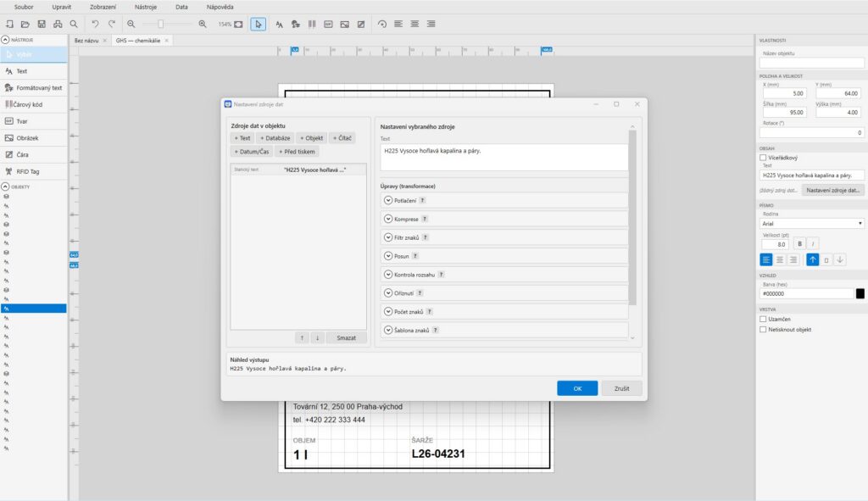868x501 pixels.
Task: Expand the Filtr znaků transformation
Action: coord(388,237)
